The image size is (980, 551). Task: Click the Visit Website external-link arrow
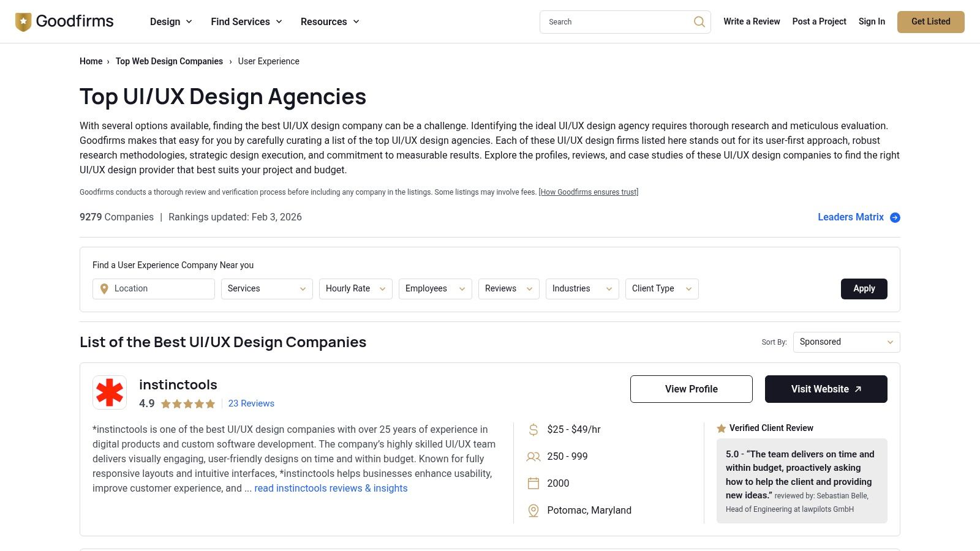[x=858, y=389]
